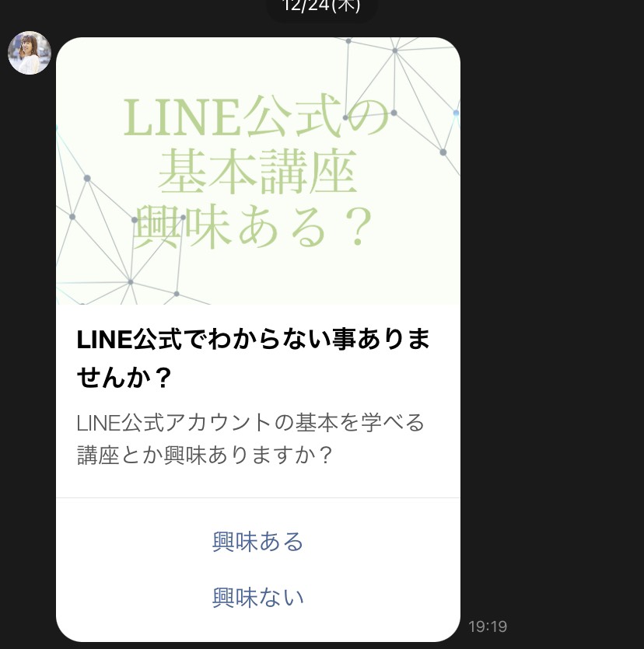The height and width of the screenshot is (649, 644).
Task: Click the せんか? second title line
Action: pyautogui.click(x=124, y=377)
